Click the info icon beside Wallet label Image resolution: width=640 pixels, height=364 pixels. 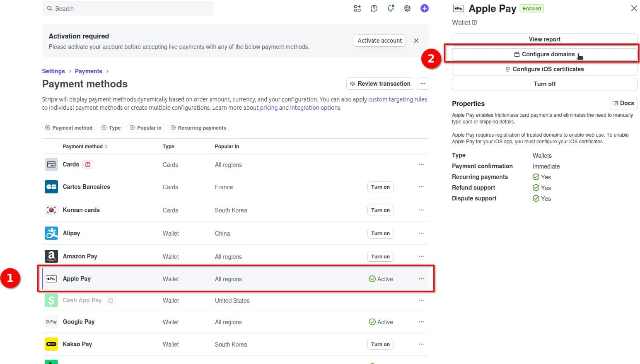click(x=474, y=22)
